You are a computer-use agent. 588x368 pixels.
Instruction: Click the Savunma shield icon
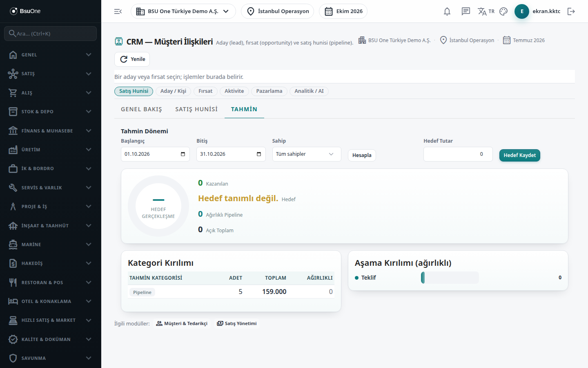[x=13, y=358]
